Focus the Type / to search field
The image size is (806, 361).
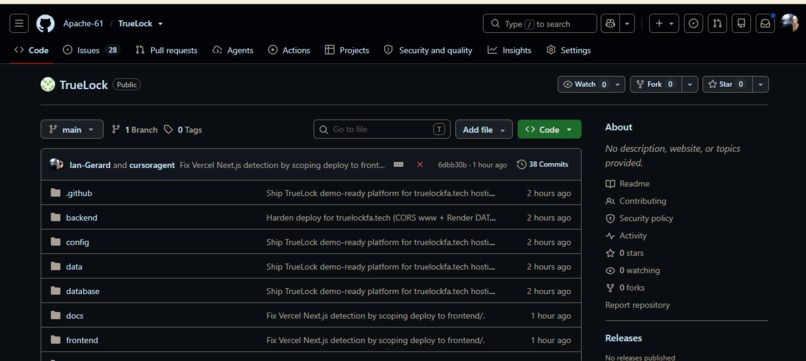(540, 24)
